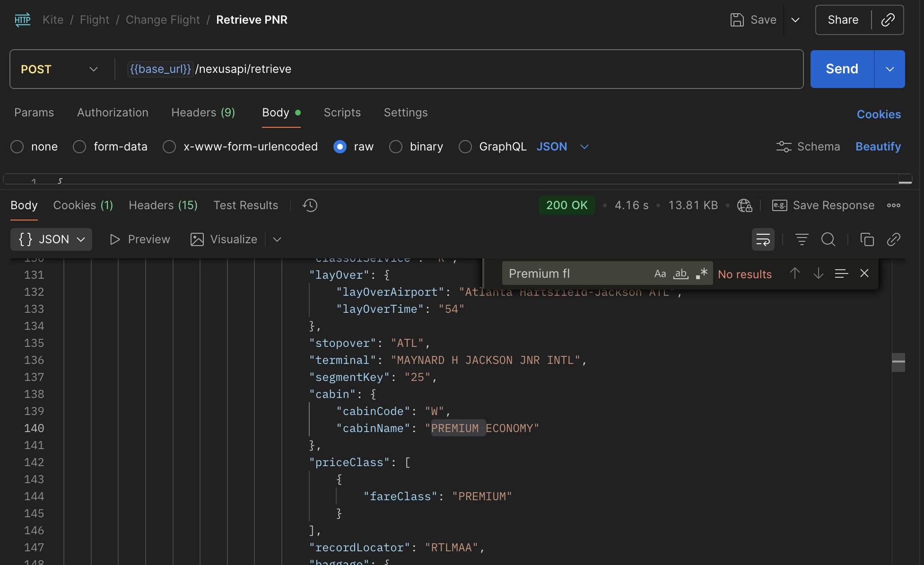Click the copy link icon beside Share
Screen dimensions: 924x565
click(888, 20)
